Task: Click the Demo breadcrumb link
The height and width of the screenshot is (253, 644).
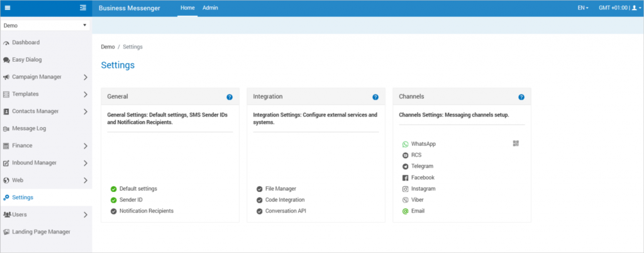Action: pyautogui.click(x=108, y=47)
